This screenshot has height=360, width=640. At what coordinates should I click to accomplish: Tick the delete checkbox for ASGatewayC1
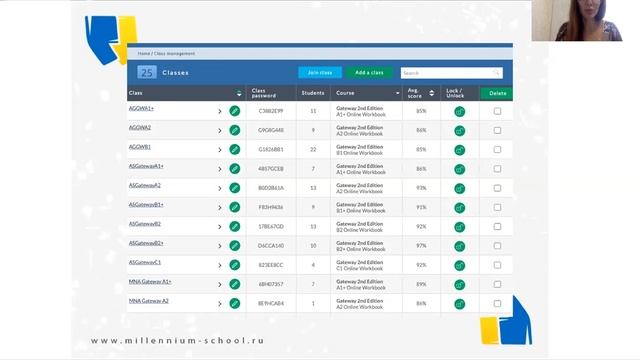pos(497,265)
